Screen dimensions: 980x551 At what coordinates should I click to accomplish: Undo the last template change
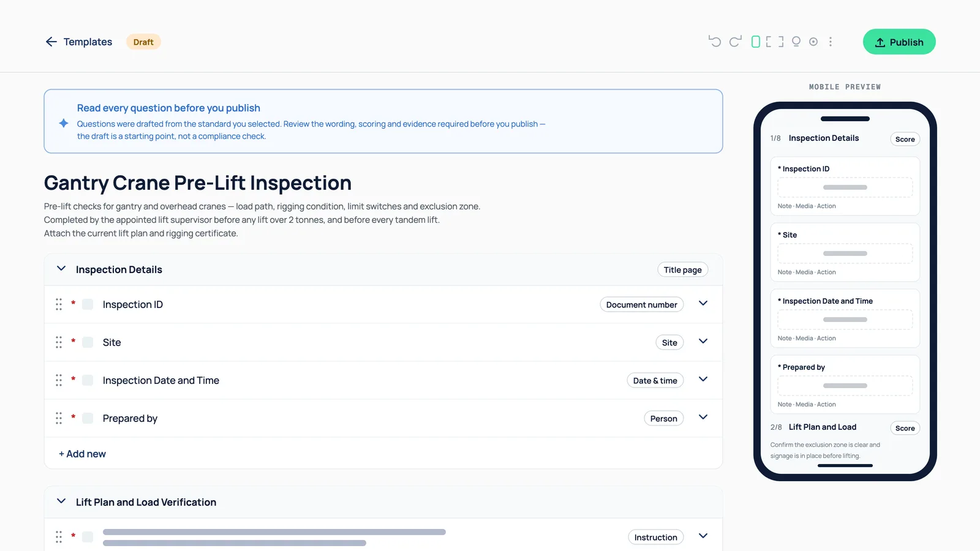pos(715,42)
